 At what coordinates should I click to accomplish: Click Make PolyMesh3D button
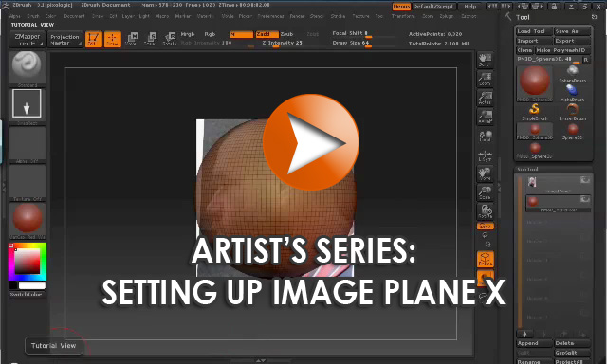tap(562, 50)
